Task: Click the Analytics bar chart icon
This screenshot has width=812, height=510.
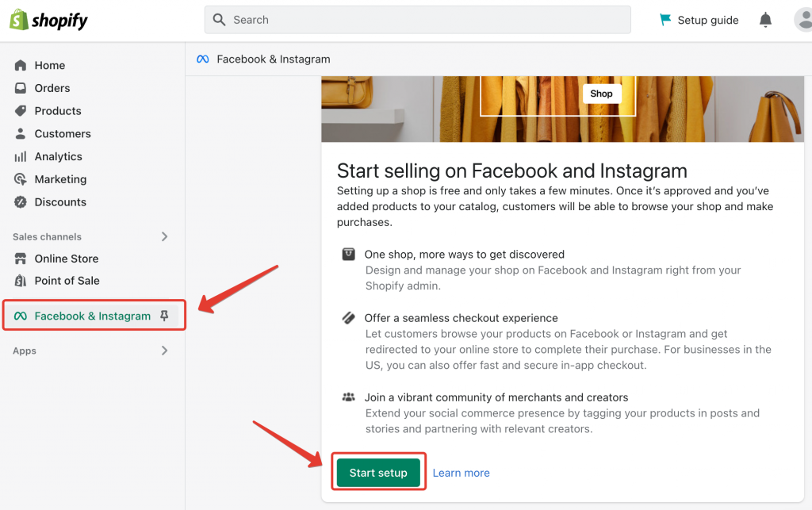Action: click(20, 156)
